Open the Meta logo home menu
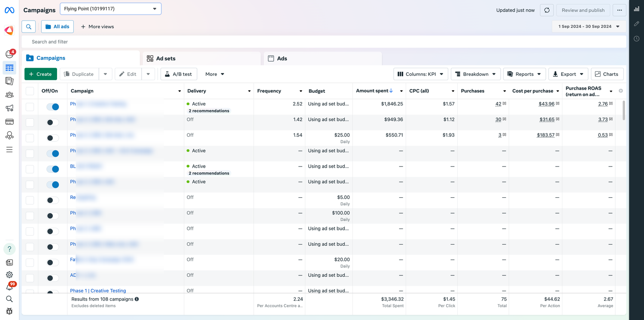This screenshot has width=644, height=320. click(x=9, y=10)
